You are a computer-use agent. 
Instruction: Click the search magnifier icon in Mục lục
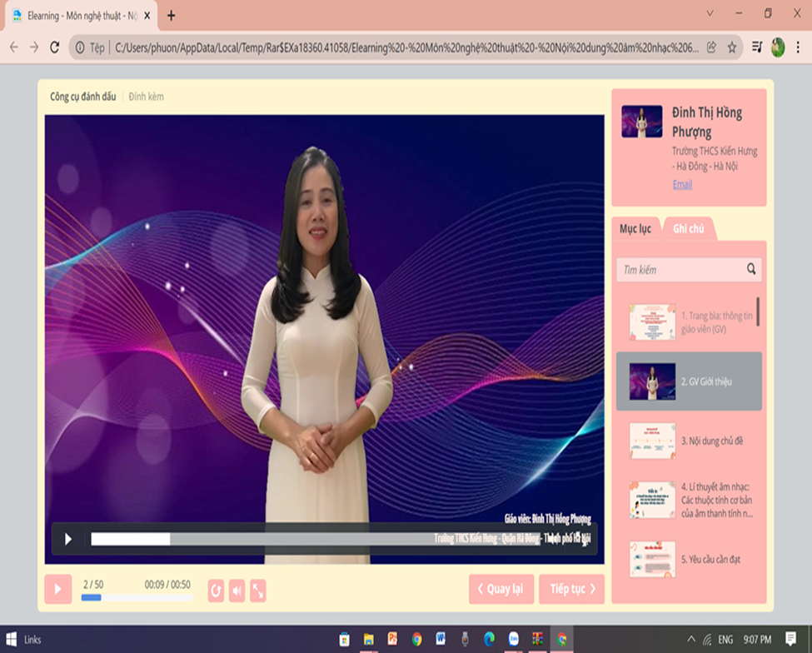751,269
